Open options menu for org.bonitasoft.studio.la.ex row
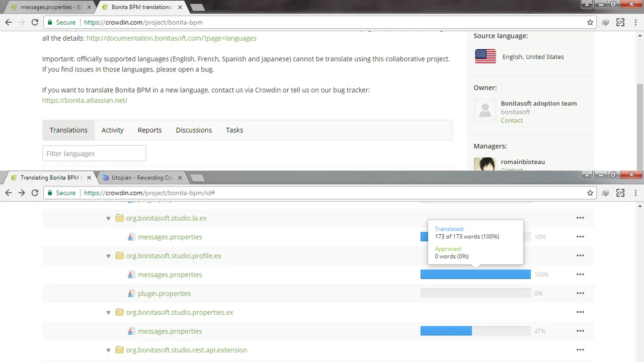Image resolution: width=644 pixels, height=362 pixels. 580,218
